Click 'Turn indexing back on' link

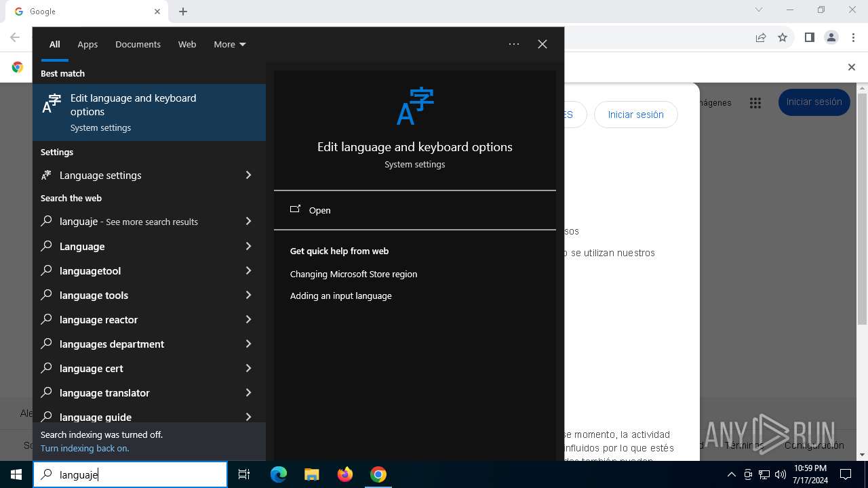tap(85, 448)
